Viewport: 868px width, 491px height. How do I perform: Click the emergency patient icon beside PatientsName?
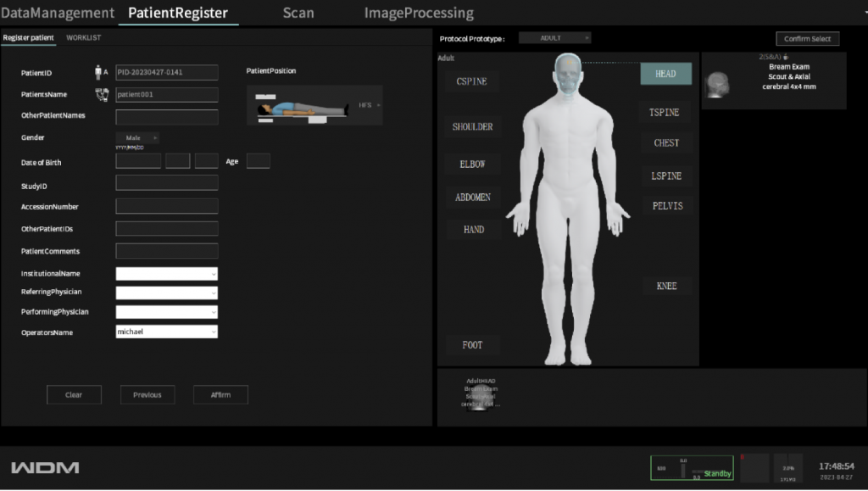[102, 95]
